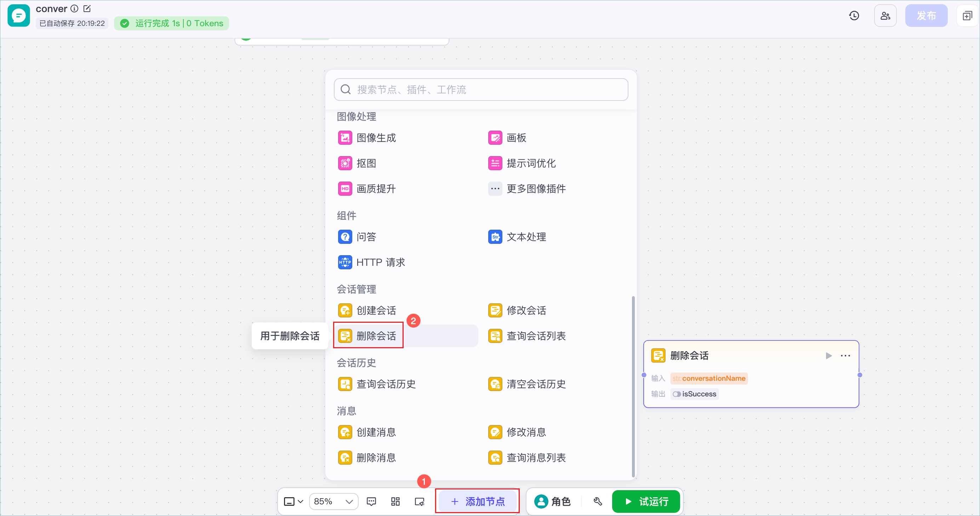Viewport: 980px width, 516px height.
Task: Click the edit pencil next to conver
Action: click(x=87, y=8)
